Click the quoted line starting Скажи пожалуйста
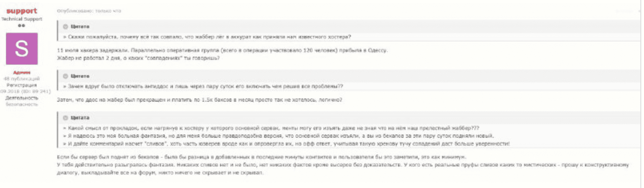This screenshot has width=644, height=188. pyautogui.click(x=207, y=36)
